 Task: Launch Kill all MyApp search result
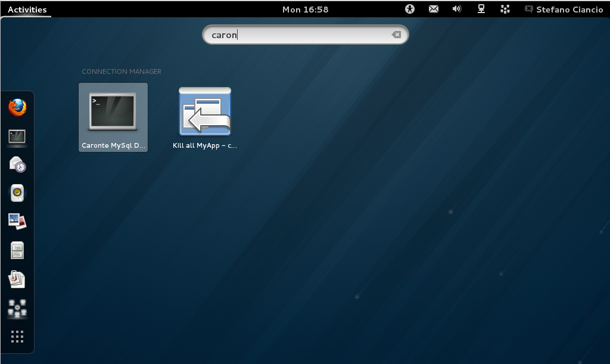coord(205,117)
